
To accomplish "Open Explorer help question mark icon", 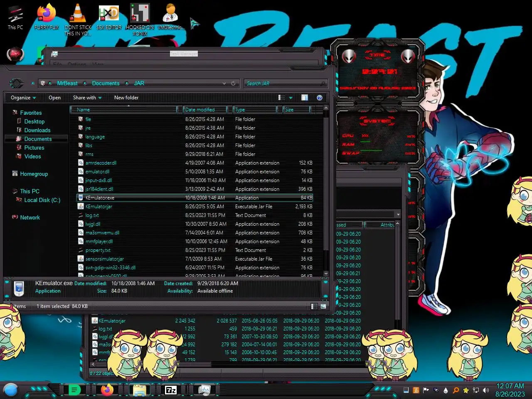I will tap(320, 98).
